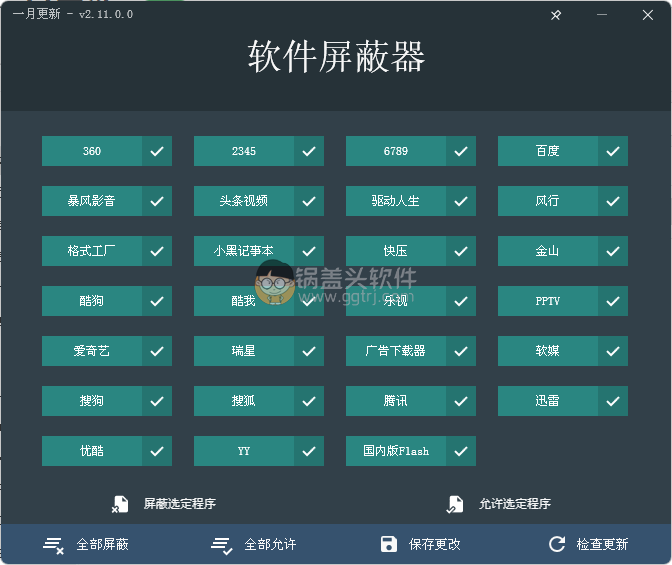The width and height of the screenshot is (672, 565).
Task: Toggle the 金山 tile
Action: point(563,251)
